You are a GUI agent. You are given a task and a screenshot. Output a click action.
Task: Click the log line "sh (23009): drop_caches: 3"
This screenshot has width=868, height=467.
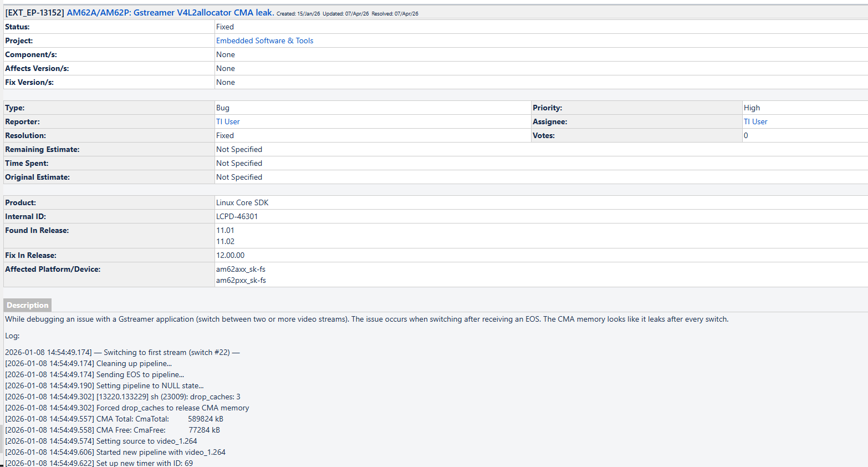123,397
